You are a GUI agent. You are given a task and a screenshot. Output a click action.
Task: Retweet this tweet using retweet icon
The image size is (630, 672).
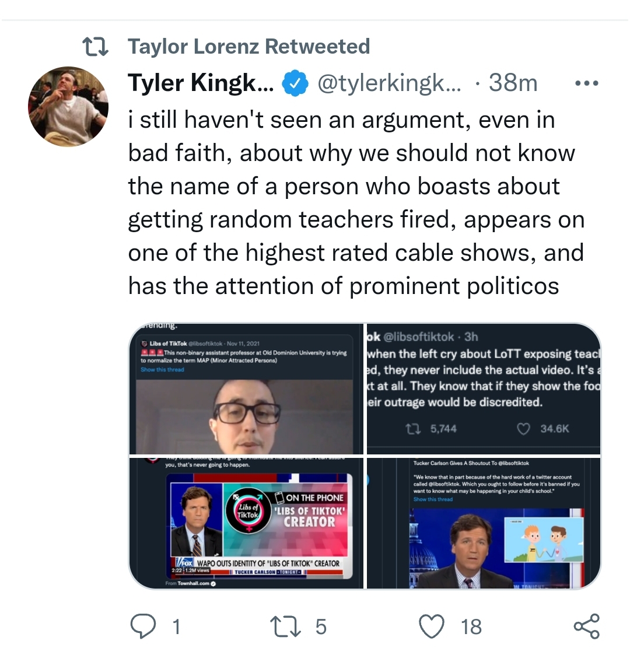pos(285,626)
